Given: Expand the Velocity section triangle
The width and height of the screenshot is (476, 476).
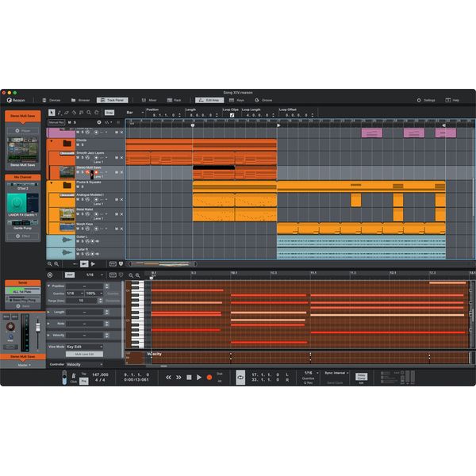Looking at the screenshot, I should [48, 335].
